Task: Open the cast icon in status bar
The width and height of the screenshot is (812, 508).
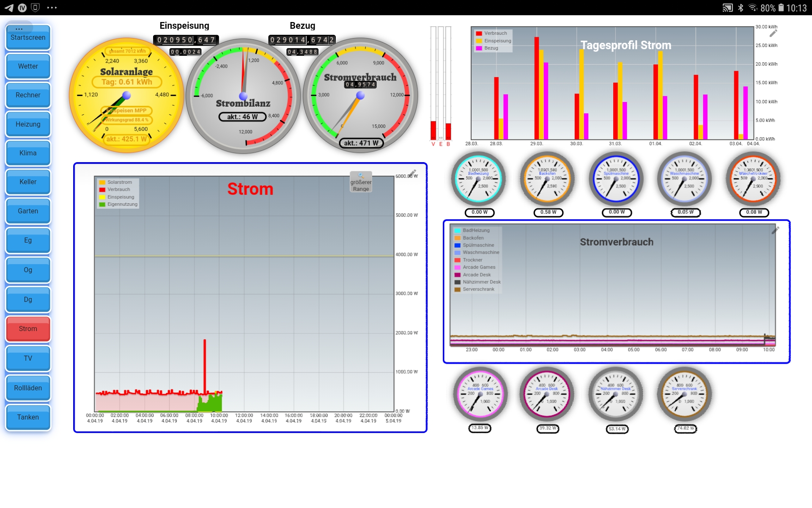Action: click(727, 8)
